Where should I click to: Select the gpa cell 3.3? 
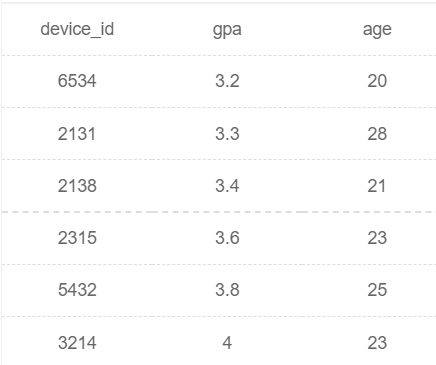tap(227, 134)
